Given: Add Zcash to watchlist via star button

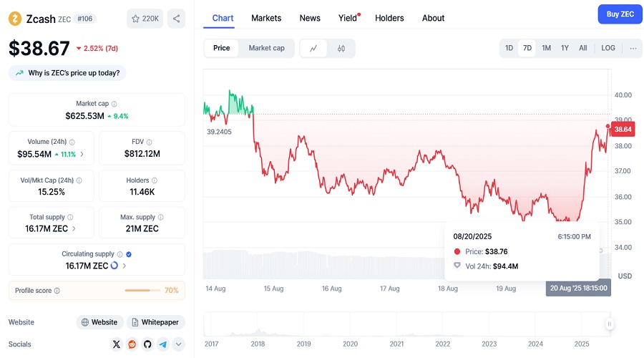Looking at the screenshot, I should tap(145, 19).
